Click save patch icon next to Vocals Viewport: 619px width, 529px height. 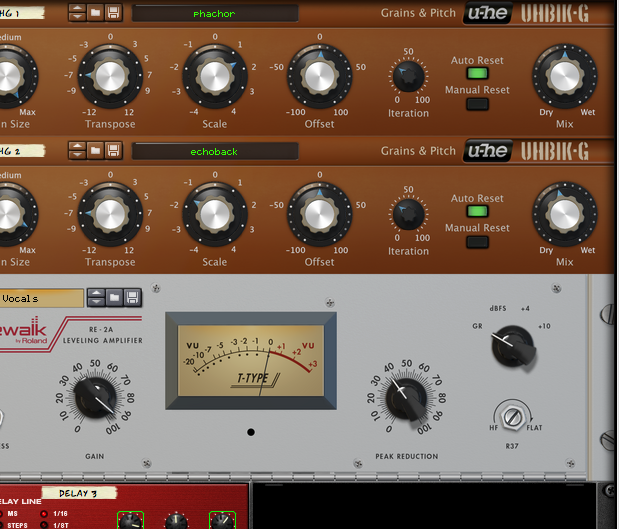[x=132, y=297]
